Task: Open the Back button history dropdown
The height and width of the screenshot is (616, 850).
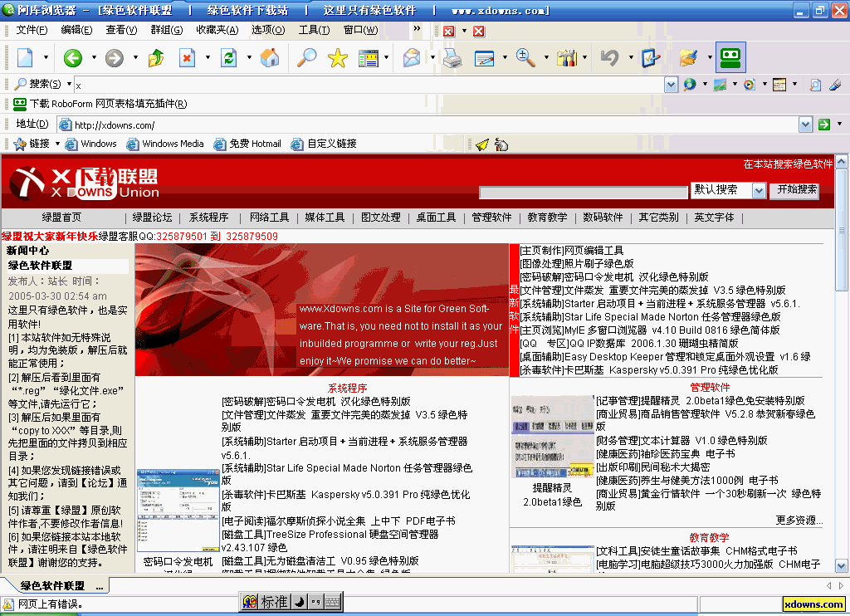Action: click(93, 57)
